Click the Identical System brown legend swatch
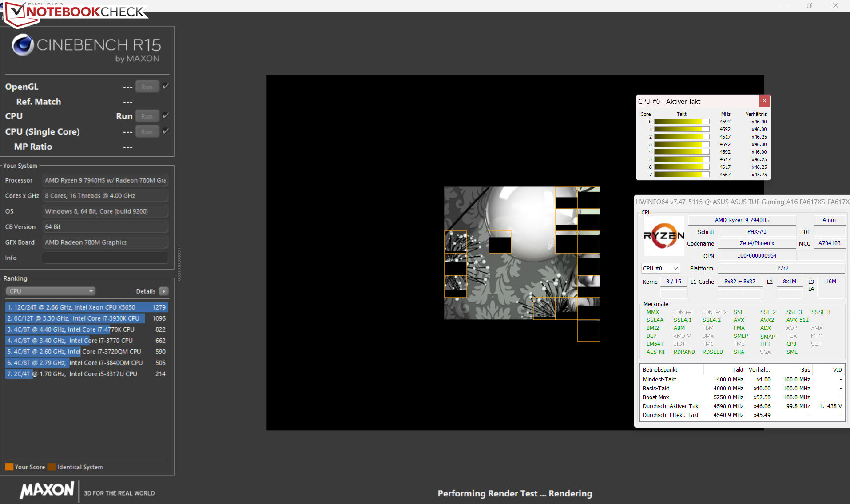 coord(52,467)
